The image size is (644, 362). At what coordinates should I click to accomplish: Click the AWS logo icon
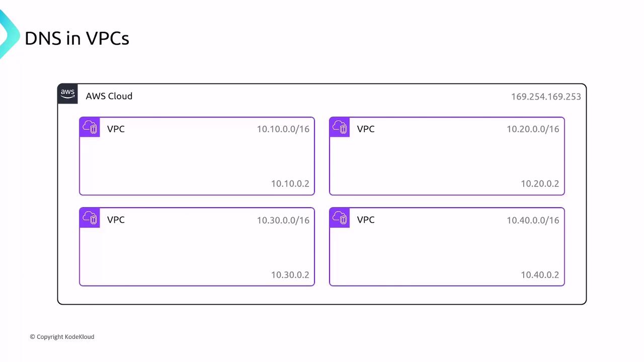click(x=67, y=94)
